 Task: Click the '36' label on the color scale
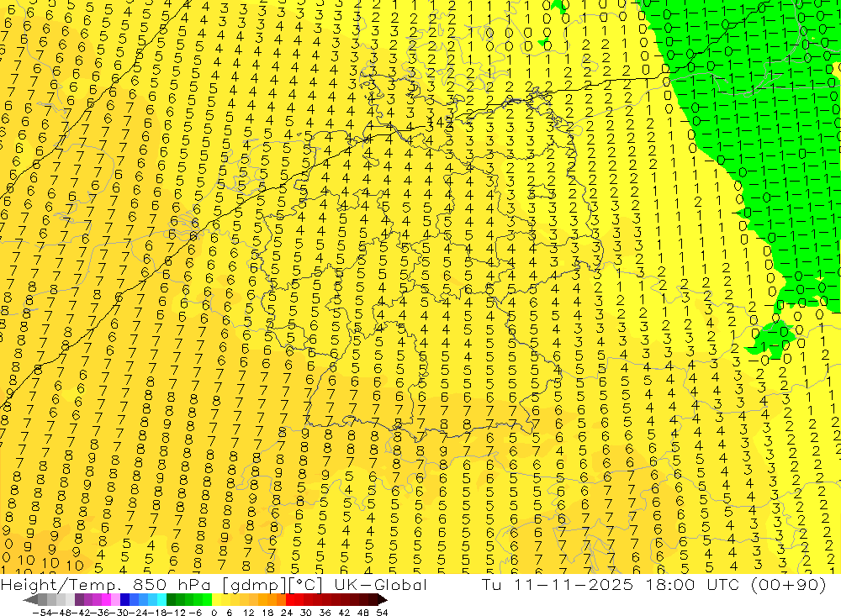tap(325, 613)
